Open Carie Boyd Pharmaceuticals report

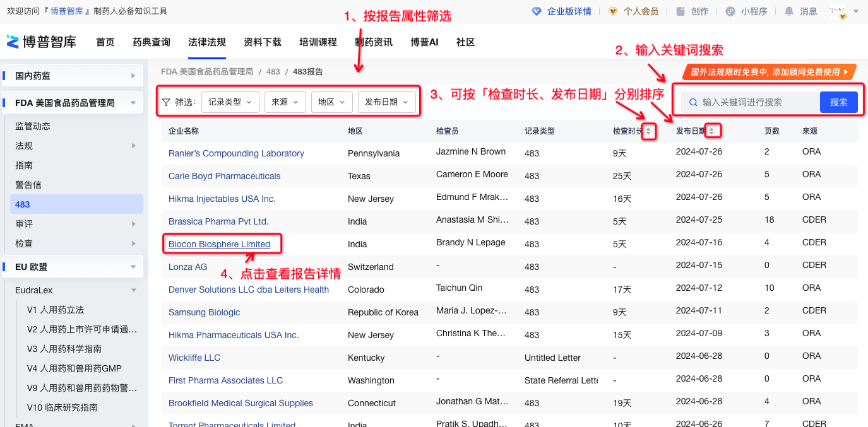(x=224, y=176)
